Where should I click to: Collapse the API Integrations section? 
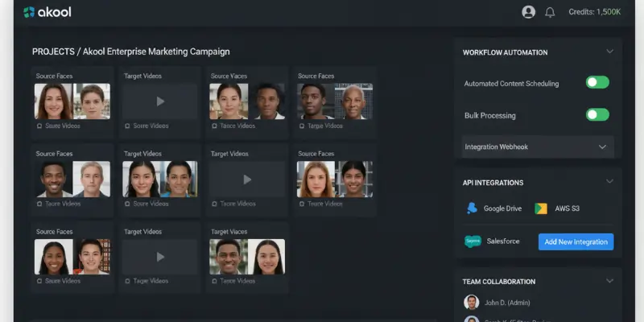point(609,182)
